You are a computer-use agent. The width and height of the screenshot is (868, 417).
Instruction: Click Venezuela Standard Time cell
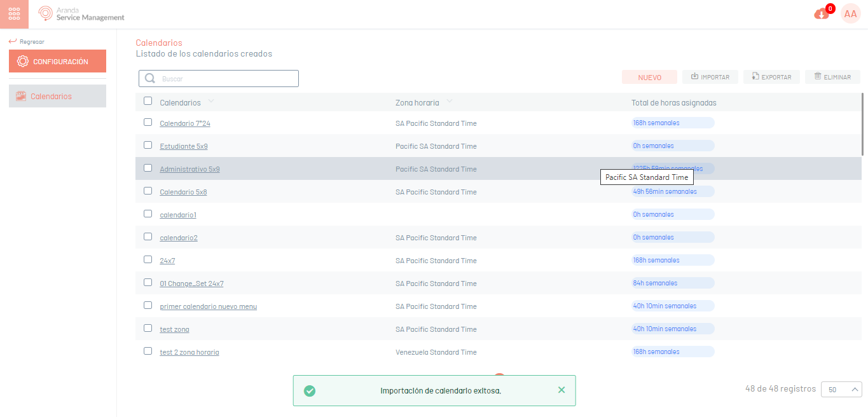436,352
